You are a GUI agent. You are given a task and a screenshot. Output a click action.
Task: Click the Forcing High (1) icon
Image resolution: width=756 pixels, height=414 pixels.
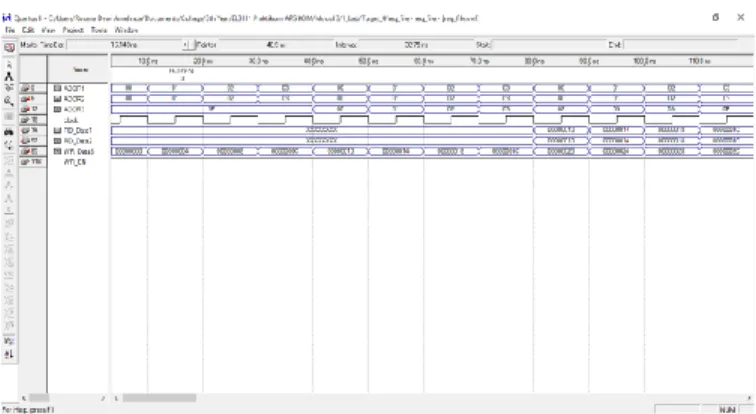pos(9,198)
